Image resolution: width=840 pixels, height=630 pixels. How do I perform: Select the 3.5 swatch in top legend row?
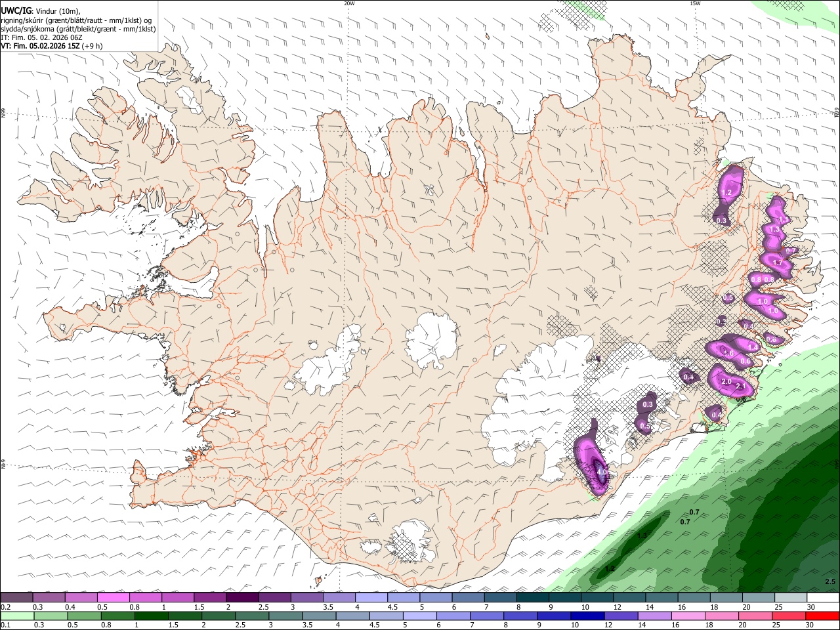338,598
